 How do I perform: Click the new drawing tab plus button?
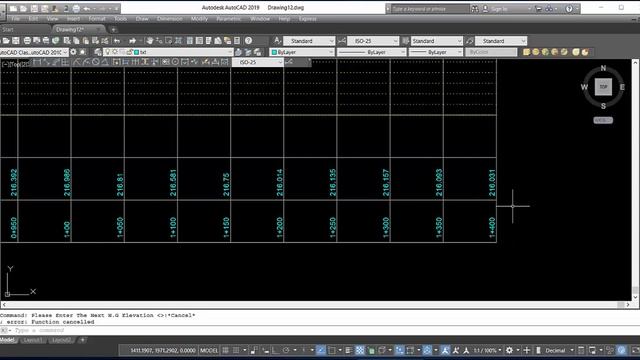[x=113, y=29]
